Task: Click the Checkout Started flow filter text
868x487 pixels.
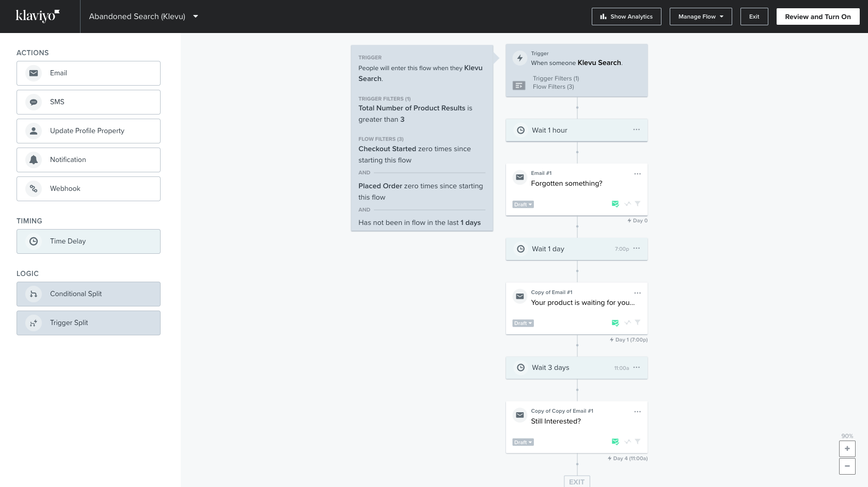Action: [x=415, y=155]
